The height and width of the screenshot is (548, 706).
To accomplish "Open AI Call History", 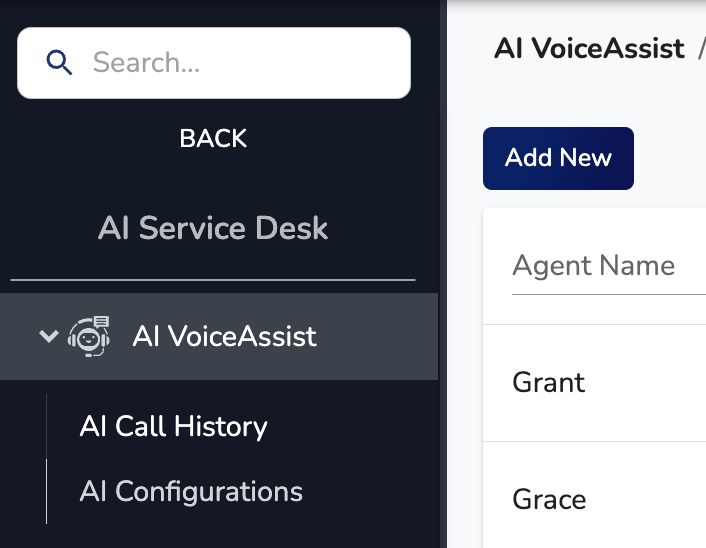I will click(x=173, y=427).
